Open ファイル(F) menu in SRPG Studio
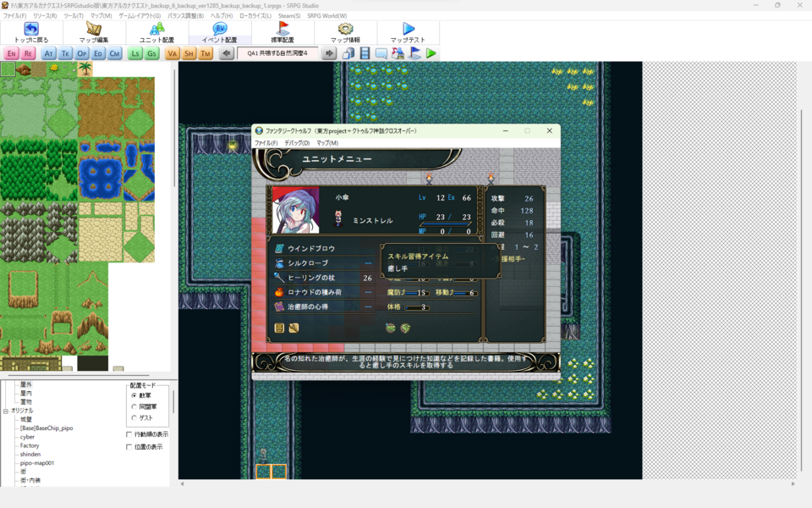Screen dimensions: 812x508 pos(14,16)
